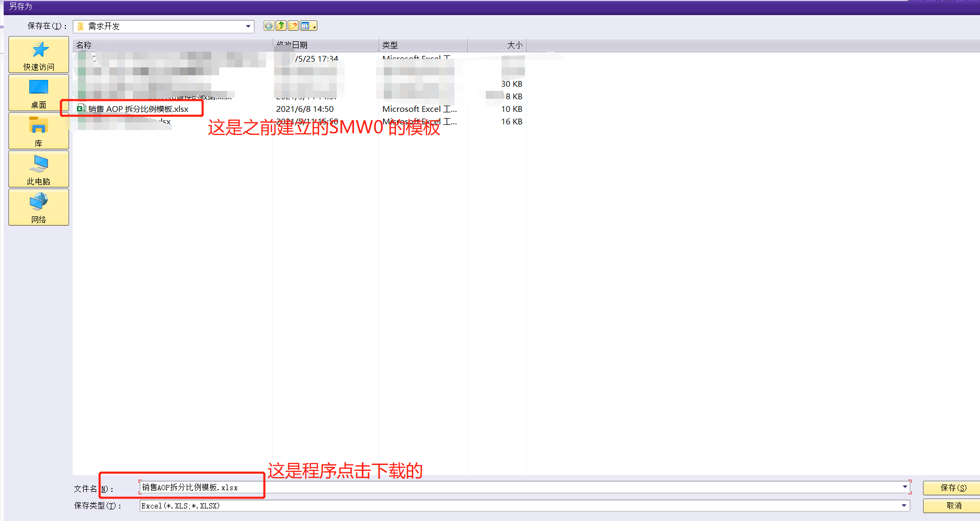This screenshot has width=980, height=521.
Task: Sort files by the 大小 column
Action: click(x=497, y=45)
